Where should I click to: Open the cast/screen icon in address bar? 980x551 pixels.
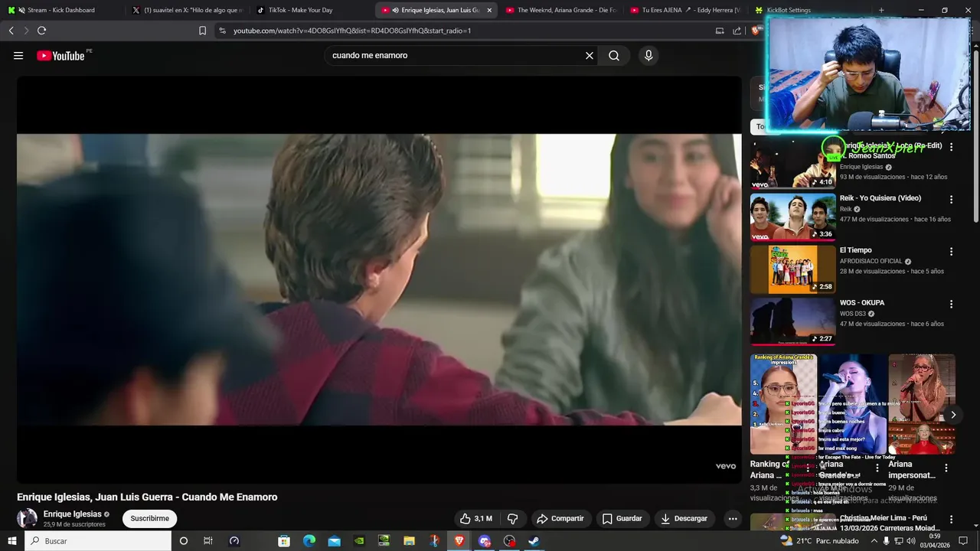pos(719,31)
